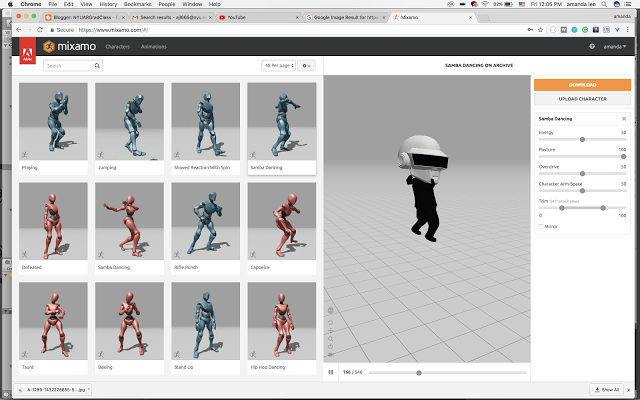
Task: Click the running figure icon on Praying thumbnail
Action: [x=24, y=155]
